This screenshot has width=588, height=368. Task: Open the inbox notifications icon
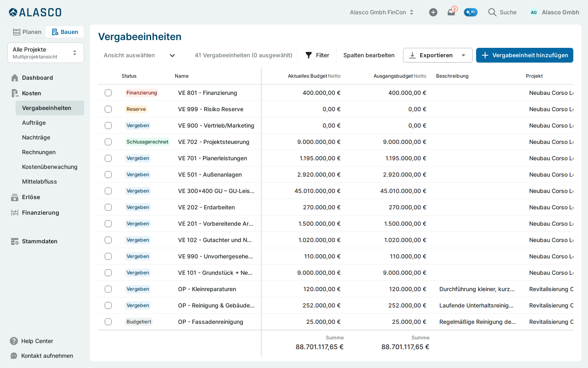pos(451,12)
